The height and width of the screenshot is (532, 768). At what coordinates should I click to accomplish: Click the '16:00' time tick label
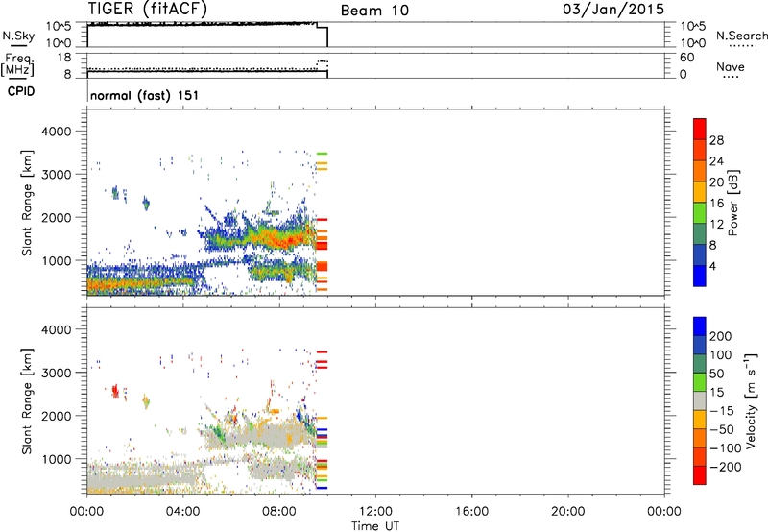tap(471, 511)
